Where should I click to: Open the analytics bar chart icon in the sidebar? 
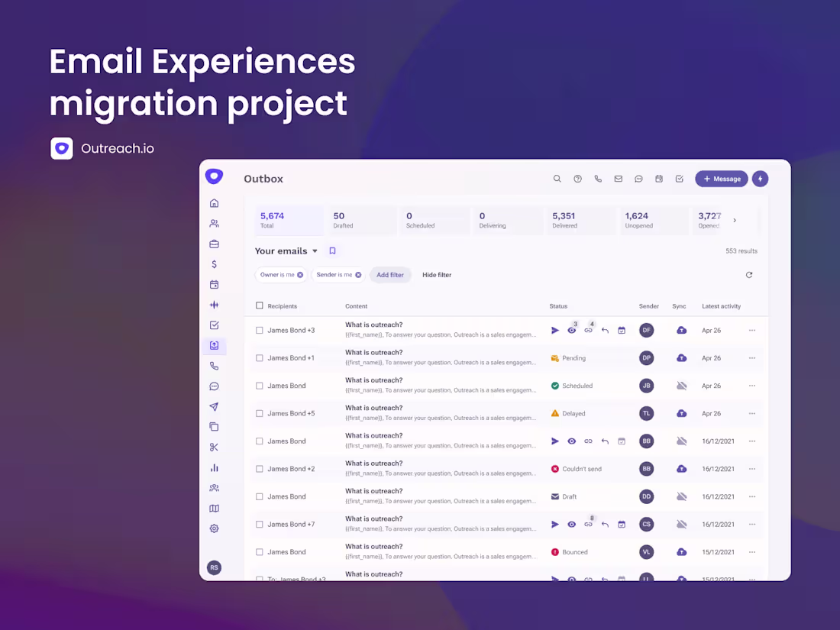(x=214, y=467)
